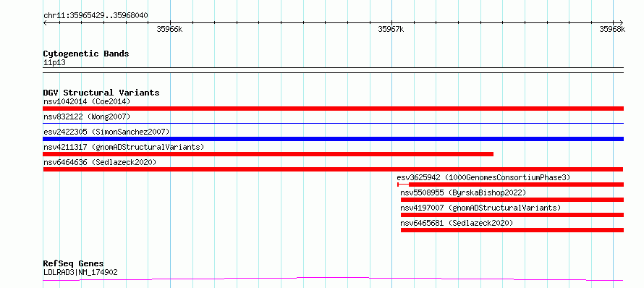The image size is (644, 288).
Task: Click the 35967k ruler position
Action: click(x=391, y=29)
